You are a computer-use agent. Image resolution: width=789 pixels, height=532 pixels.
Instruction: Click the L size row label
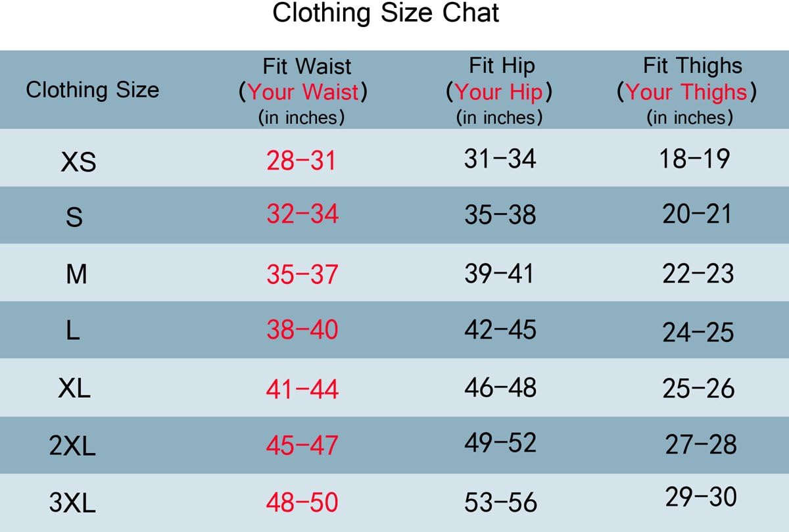(x=73, y=331)
